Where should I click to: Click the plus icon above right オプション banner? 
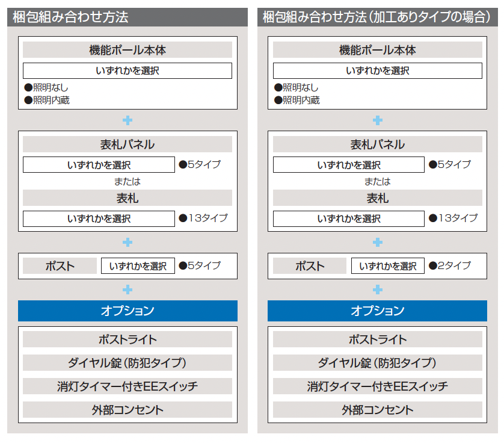click(x=377, y=290)
